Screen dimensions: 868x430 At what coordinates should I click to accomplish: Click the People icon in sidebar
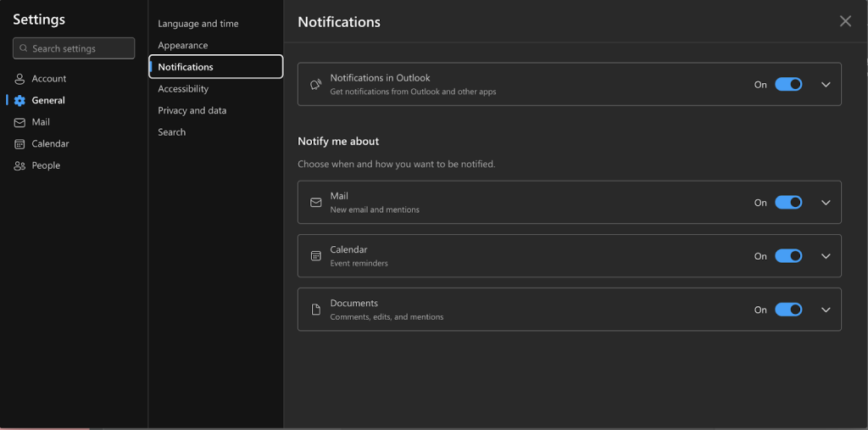20,165
